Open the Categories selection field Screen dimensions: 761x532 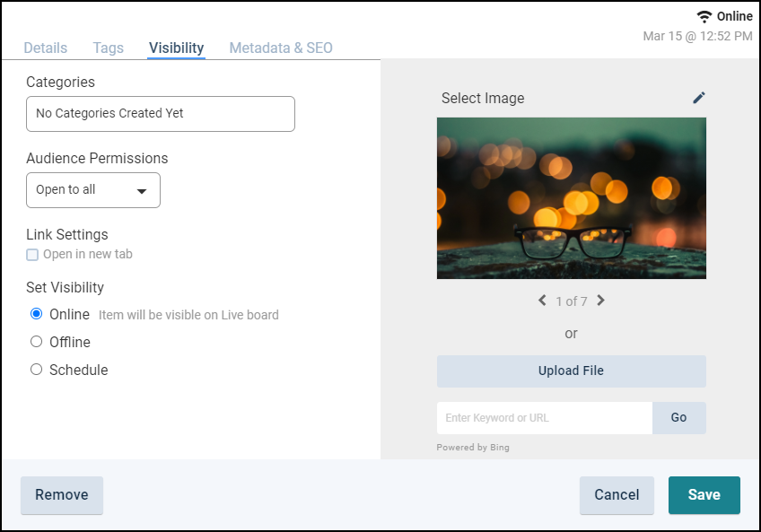point(161,114)
